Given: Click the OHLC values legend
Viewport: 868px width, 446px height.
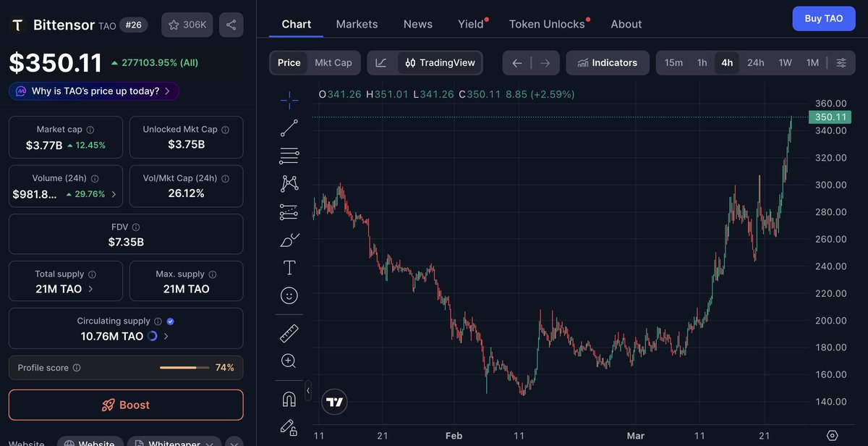Looking at the screenshot, I should click(x=446, y=94).
